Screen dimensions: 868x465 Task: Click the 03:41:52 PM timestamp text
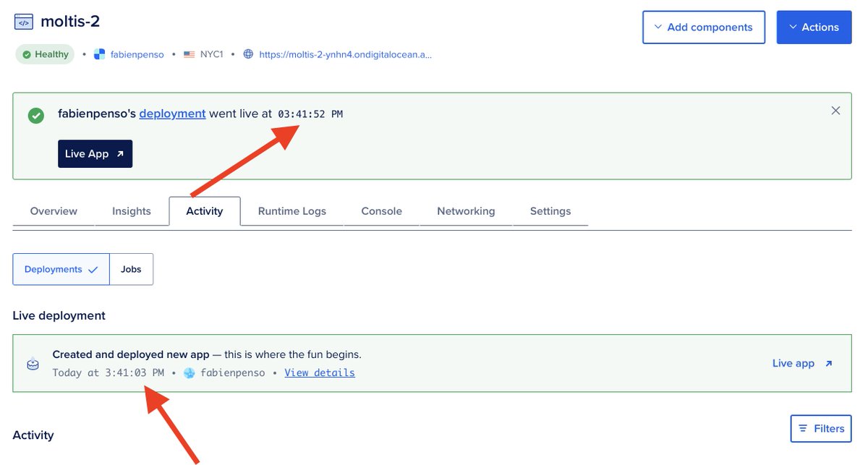[x=310, y=114]
